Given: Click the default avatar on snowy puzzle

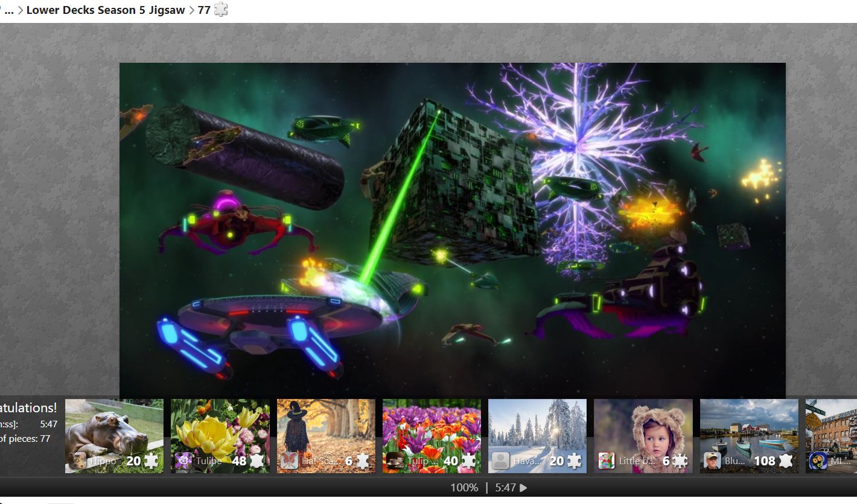Looking at the screenshot, I should pos(500,461).
